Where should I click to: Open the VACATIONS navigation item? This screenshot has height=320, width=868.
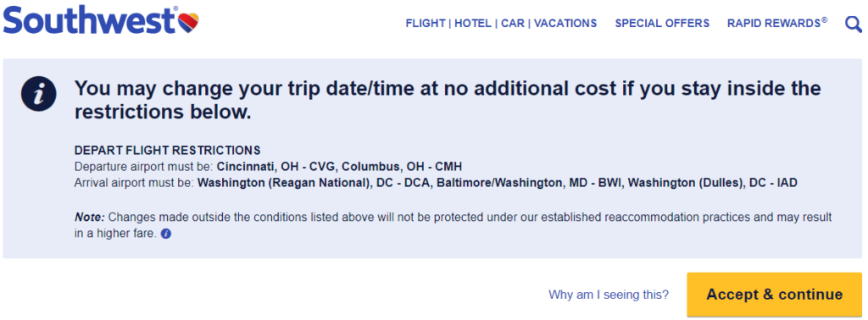pyautogui.click(x=565, y=23)
